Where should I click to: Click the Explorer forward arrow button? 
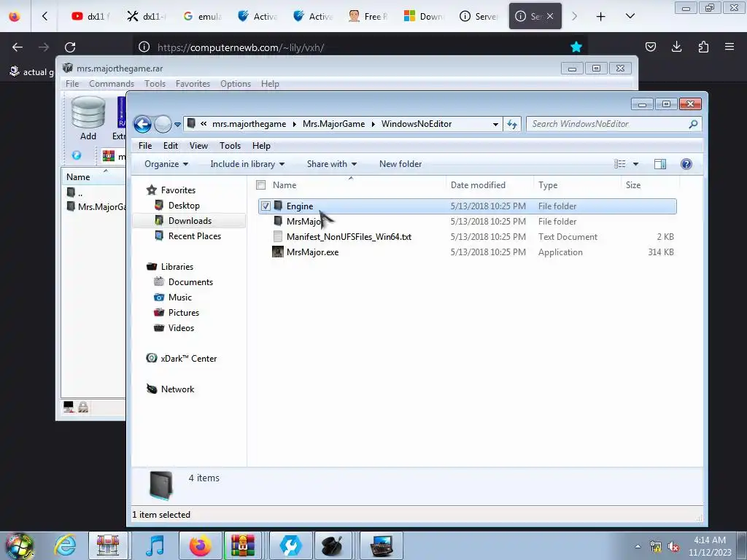coord(163,124)
